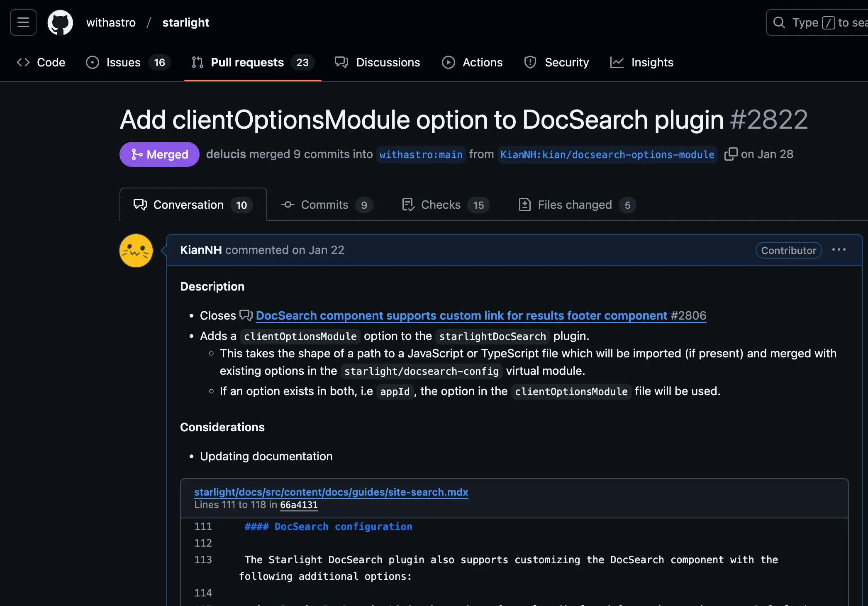Screen dimensions: 868x606
Task: Click the Pull requests count badge 23
Action: click(x=302, y=62)
